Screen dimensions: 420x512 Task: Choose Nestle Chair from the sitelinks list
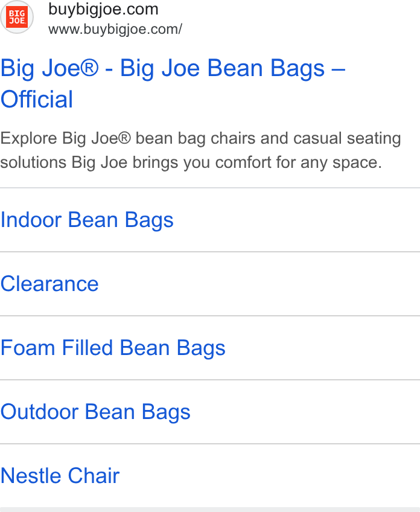pos(210,475)
